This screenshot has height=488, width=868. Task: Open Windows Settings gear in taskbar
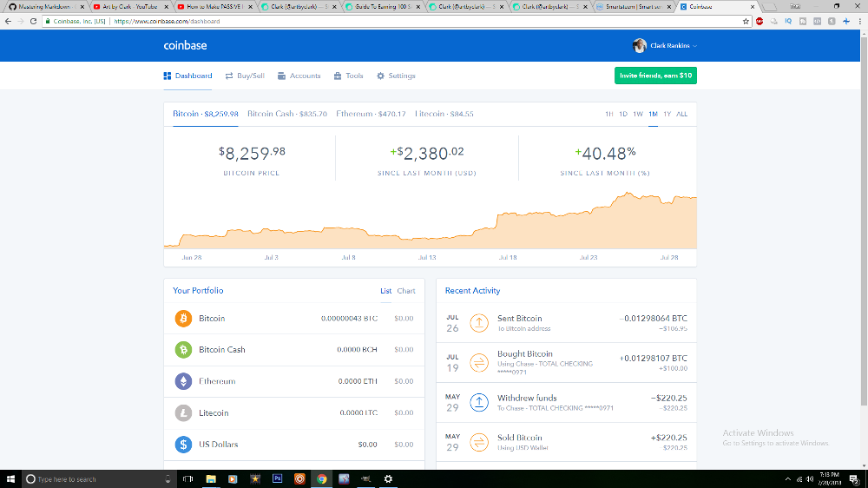click(388, 478)
